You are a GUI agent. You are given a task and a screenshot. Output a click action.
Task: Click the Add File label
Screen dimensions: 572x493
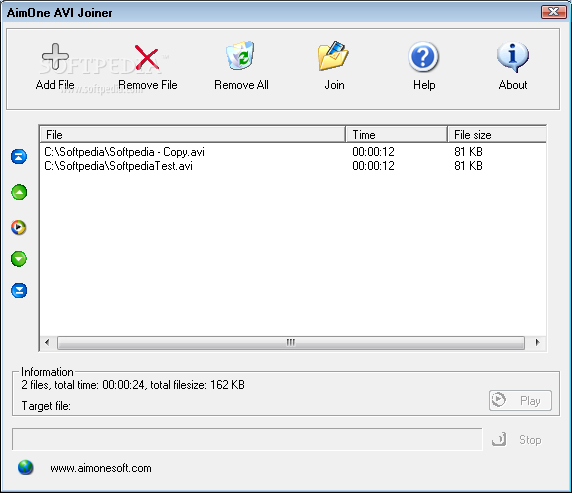[55, 85]
